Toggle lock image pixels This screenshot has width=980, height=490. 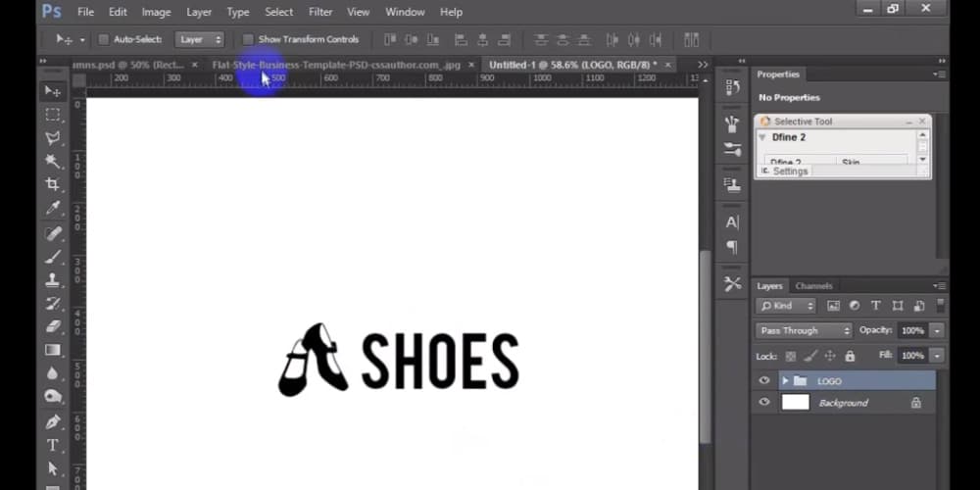point(810,356)
